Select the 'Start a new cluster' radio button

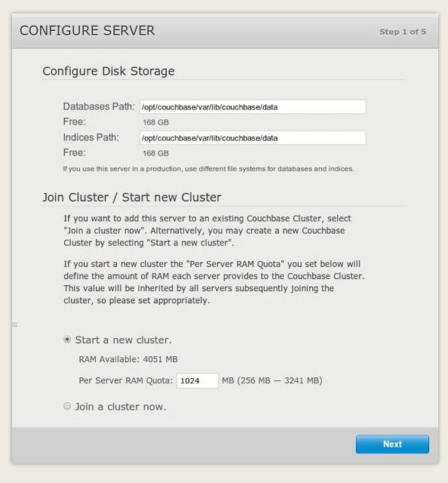tap(67, 340)
